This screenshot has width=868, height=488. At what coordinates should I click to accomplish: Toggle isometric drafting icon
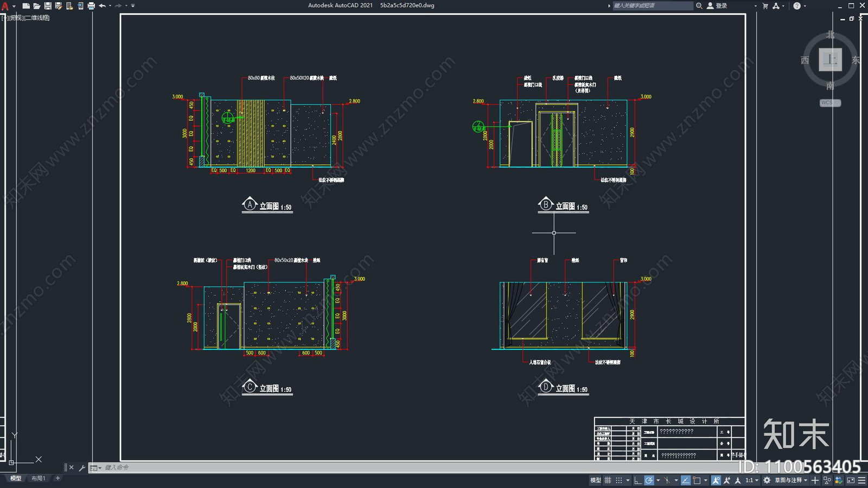point(667,480)
